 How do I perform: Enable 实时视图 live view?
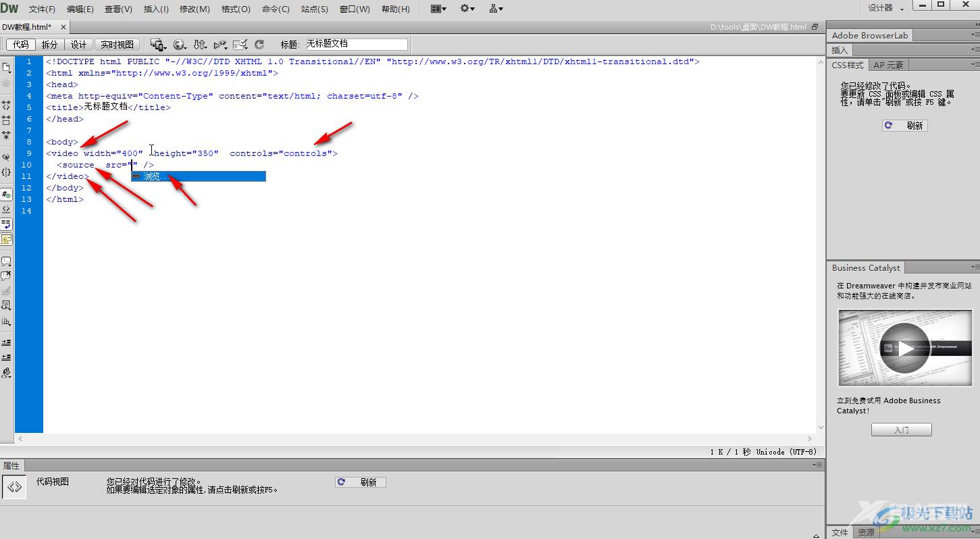click(x=117, y=45)
